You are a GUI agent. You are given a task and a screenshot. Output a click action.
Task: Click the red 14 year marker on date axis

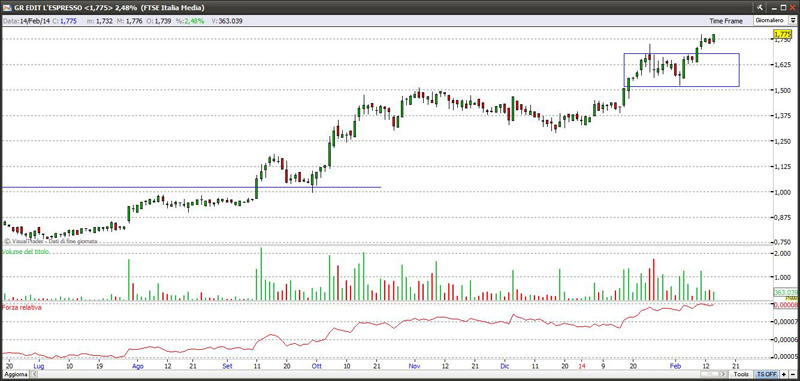[x=582, y=366]
